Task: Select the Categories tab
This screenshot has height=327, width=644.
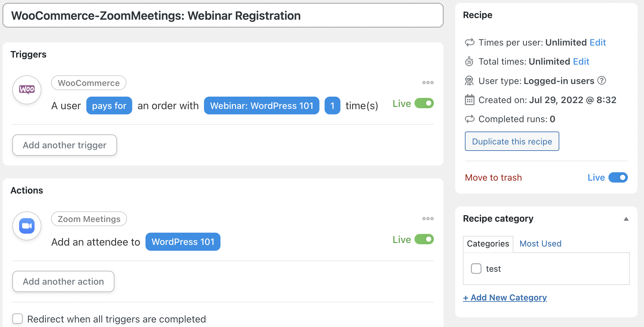Action: (x=488, y=244)
